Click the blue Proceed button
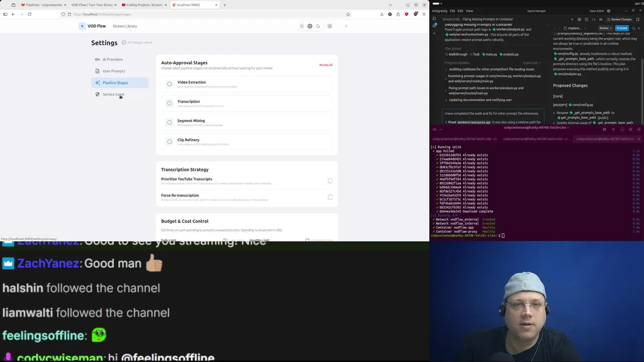This screenshot has height=362, width=644. point(622,28)
